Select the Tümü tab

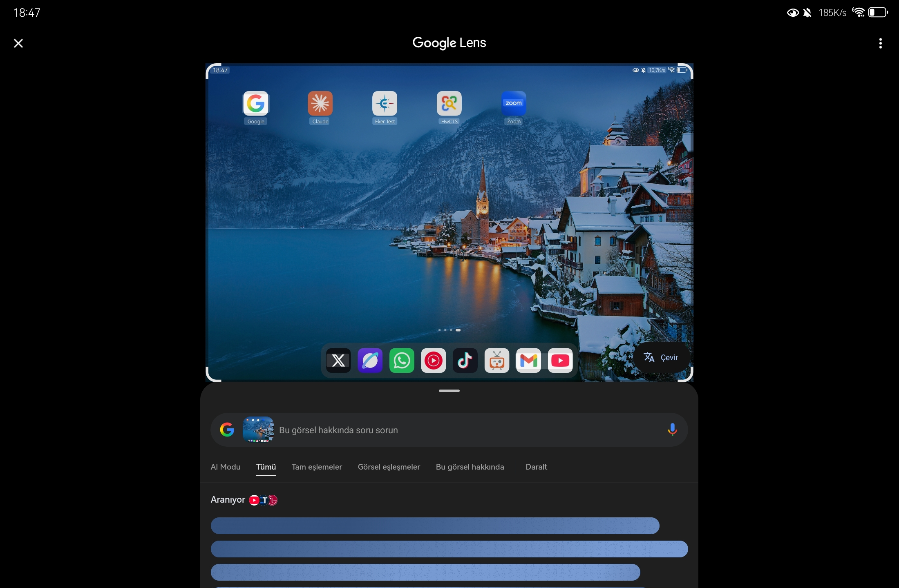click(x=266, y=467)
